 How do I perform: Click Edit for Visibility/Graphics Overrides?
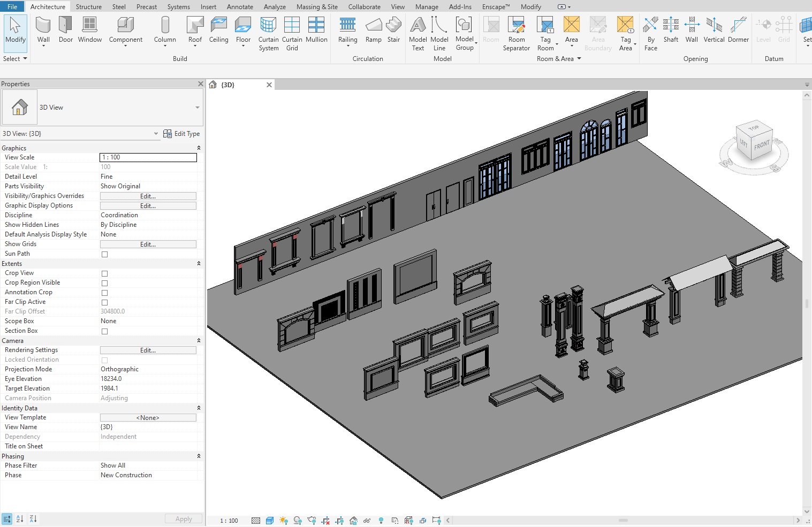click(x=148, y=196)
